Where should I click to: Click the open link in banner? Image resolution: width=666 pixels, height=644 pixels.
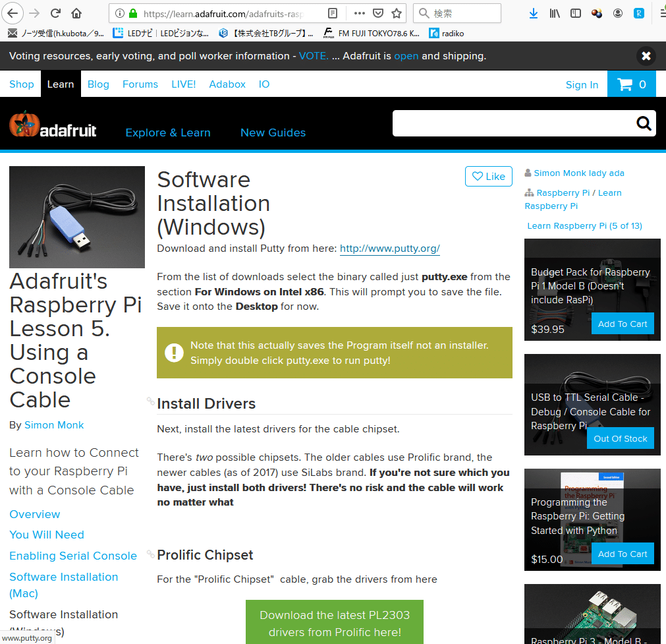coord(406,55)
